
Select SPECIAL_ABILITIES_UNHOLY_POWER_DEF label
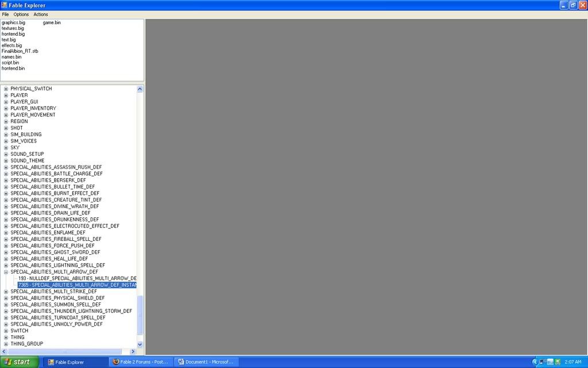tap(56, 324)
